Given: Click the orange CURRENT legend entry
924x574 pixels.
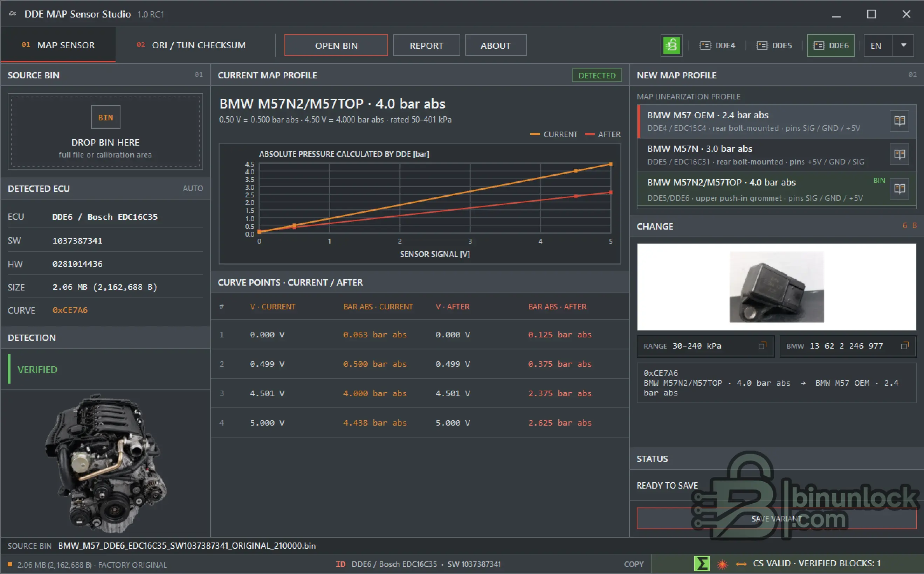Looking at the screenshot, I should (x=553, y=134).
